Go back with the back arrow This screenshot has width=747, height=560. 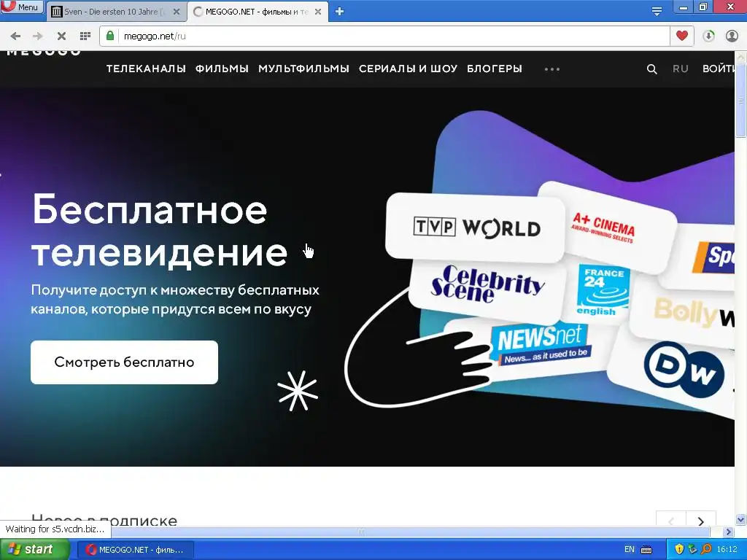pos(15,36)
